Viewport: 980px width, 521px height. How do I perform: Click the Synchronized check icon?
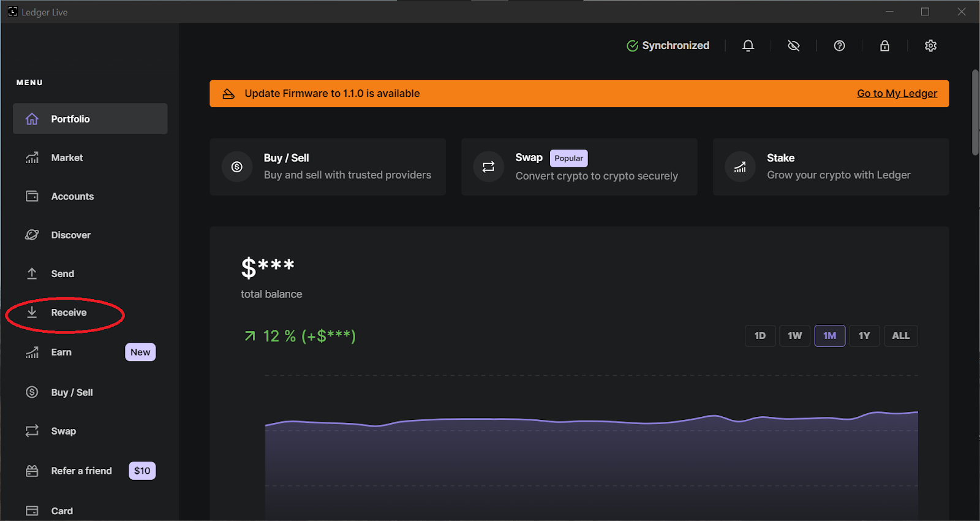pos(633,46)
